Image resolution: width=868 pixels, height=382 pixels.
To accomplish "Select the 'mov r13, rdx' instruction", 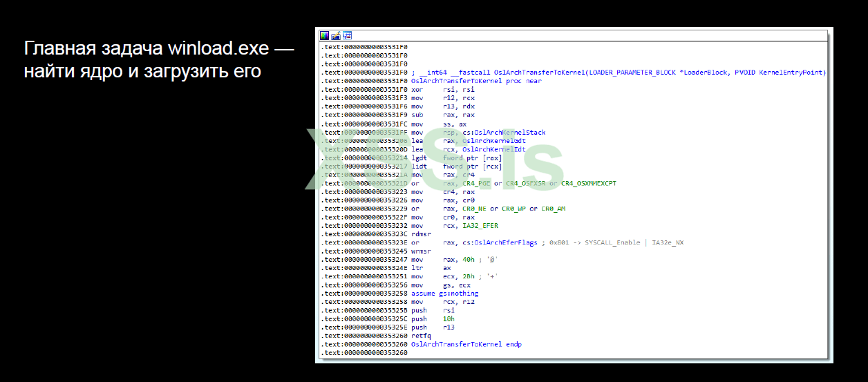I will [443, 106].
